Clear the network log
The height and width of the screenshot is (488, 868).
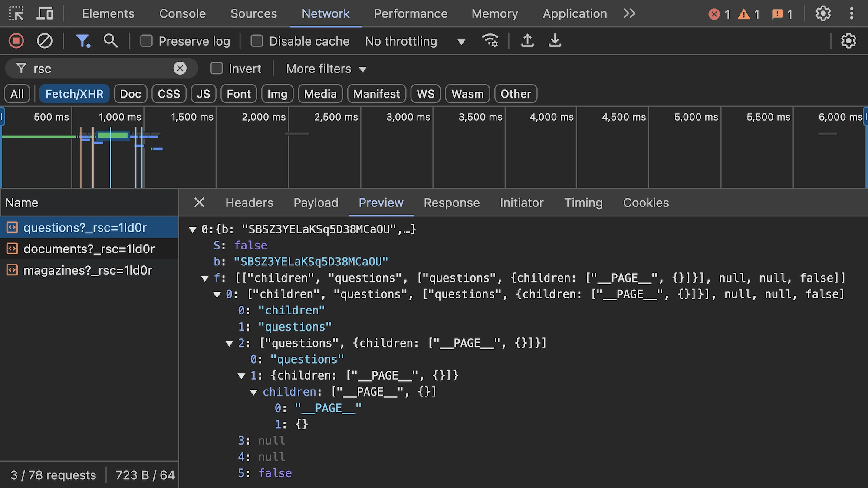(x=45, y=41)
